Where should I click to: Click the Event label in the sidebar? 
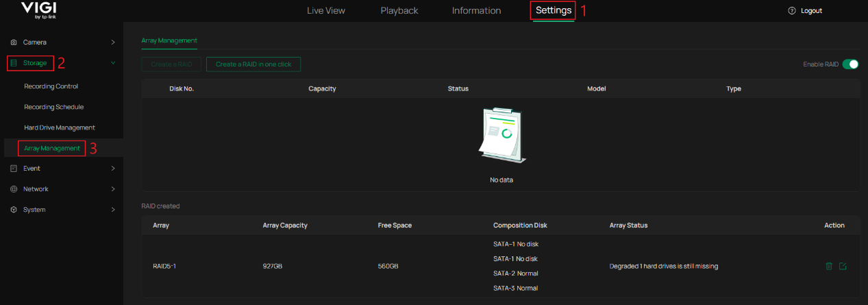coord(32,169)
